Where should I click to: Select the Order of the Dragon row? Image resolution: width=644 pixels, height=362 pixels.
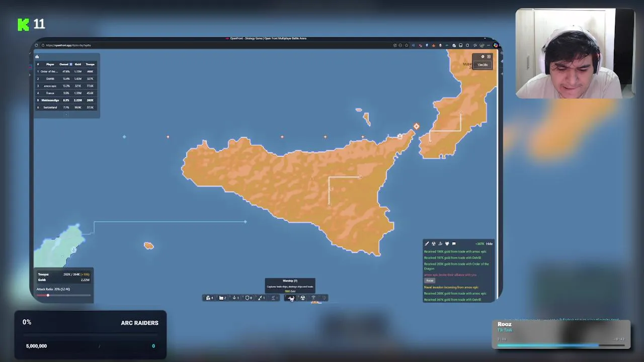coord(65,71)
